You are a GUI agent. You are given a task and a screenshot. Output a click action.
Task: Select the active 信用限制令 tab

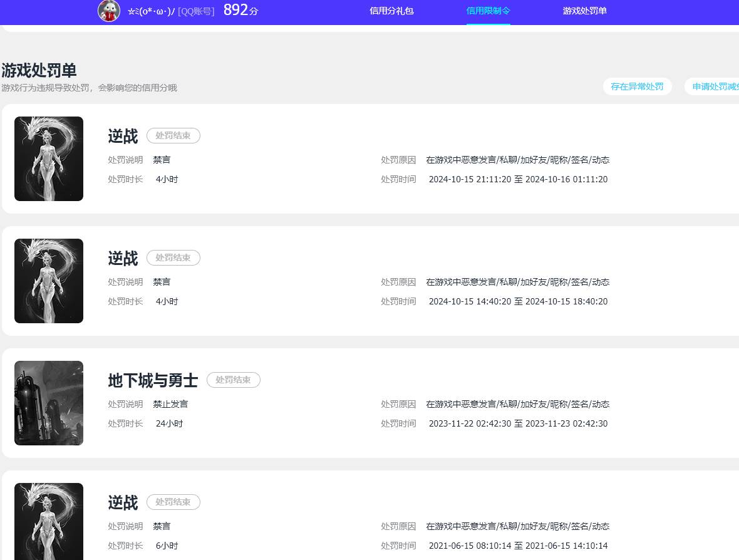pos(488,11)
